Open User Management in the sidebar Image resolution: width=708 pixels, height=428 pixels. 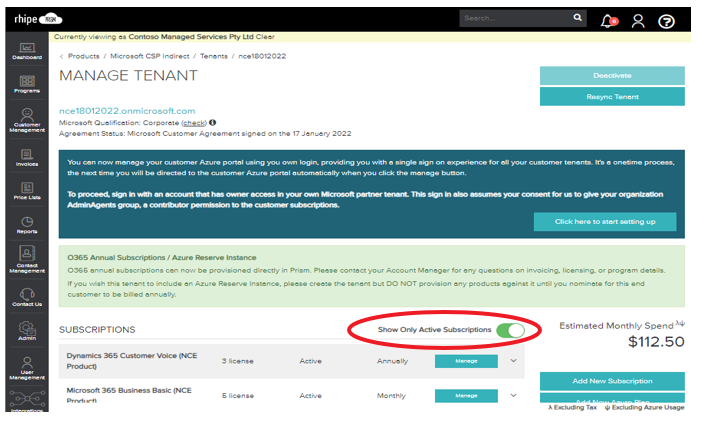(x=27, y=368)
